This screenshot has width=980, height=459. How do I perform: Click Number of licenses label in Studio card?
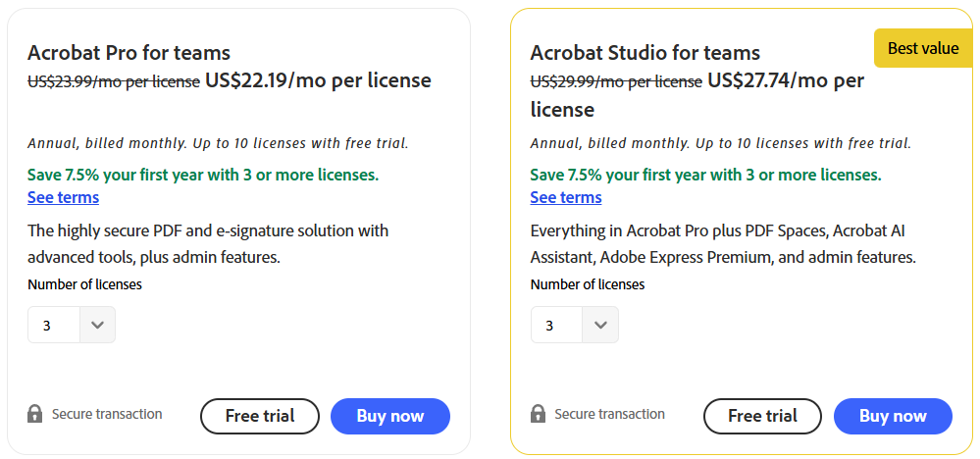pyautogui.click(x=588, y=284)
